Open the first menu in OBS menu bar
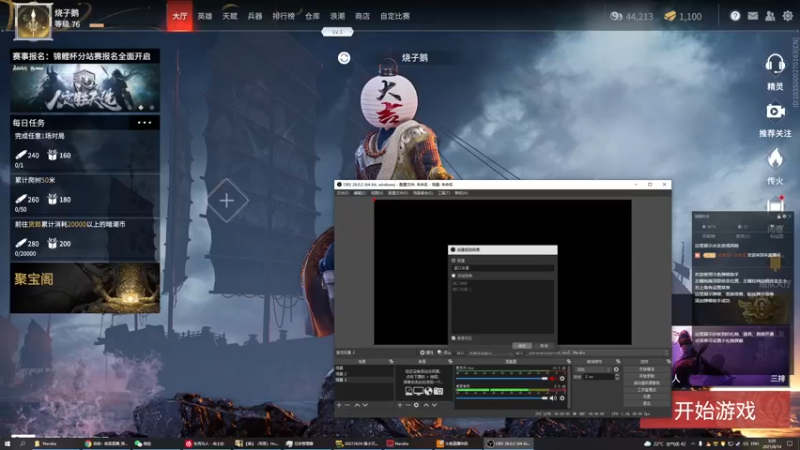This screenshot has width=800, height=450. tap(342, 193)
